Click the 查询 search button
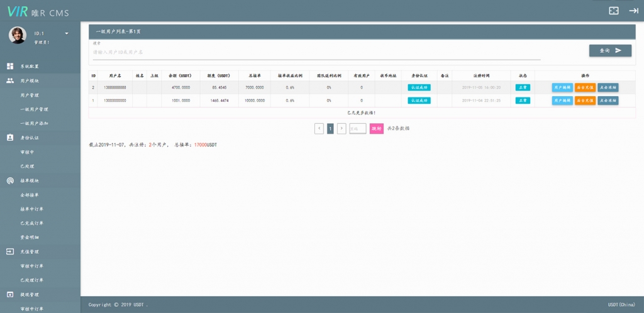The width and height of the screenshot is (644, 313). point(610,50)
